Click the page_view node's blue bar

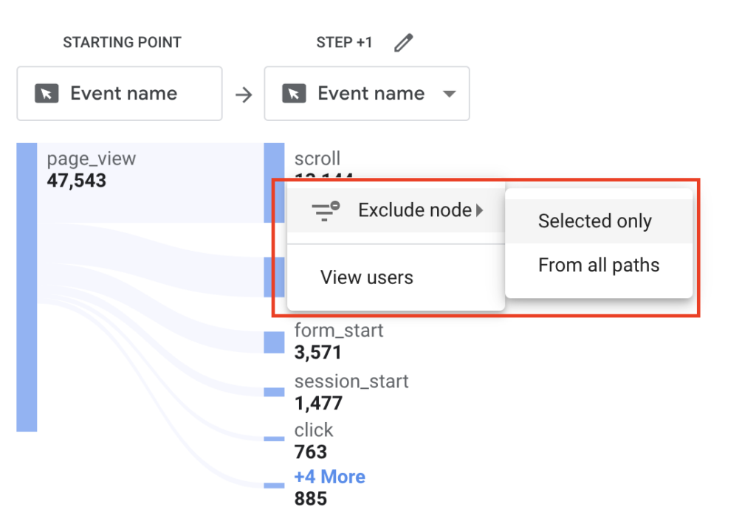tap(27, 288)
